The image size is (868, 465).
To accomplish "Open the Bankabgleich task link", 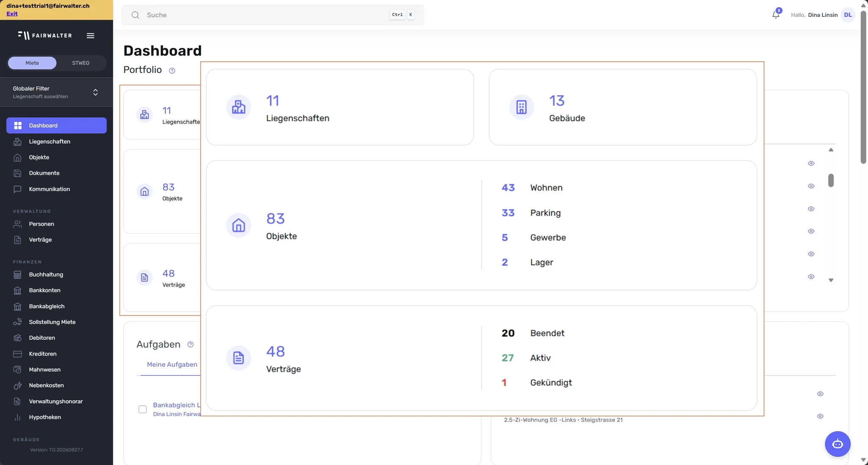I will [x=176, y=405].
